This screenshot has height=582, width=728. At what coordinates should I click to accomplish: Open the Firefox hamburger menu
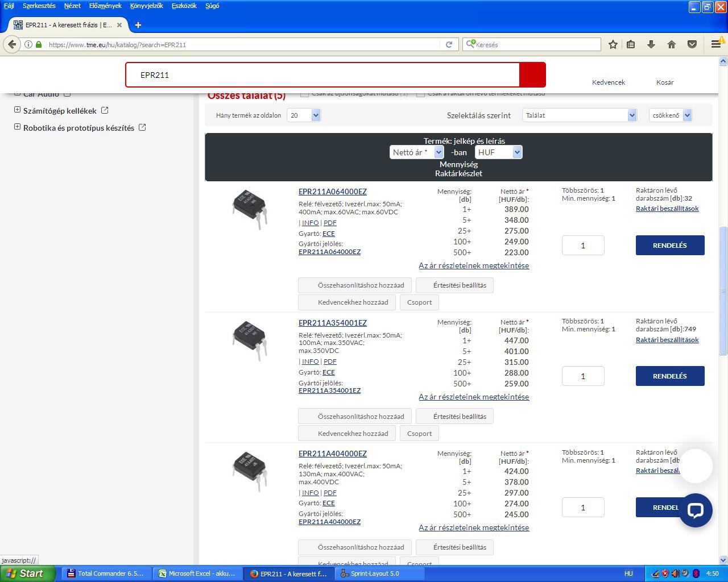[715, 44]
